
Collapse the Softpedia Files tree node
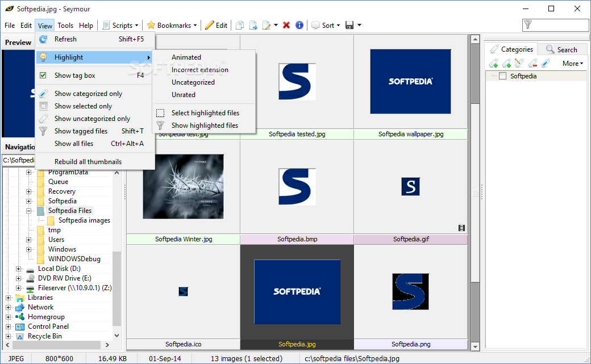tap(28, 211)
